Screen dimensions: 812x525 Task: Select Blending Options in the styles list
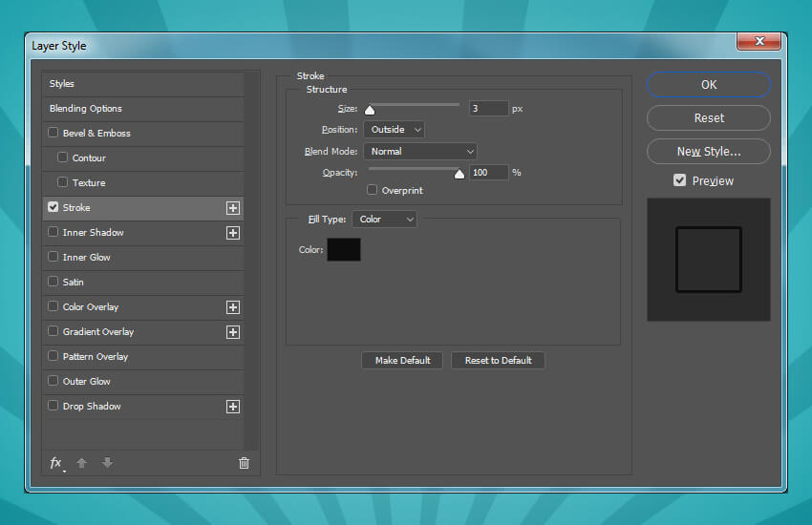coord(86,109)
